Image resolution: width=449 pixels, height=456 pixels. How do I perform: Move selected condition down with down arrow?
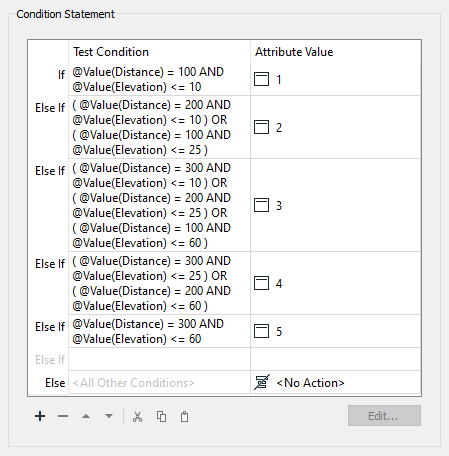pos(109,416)
